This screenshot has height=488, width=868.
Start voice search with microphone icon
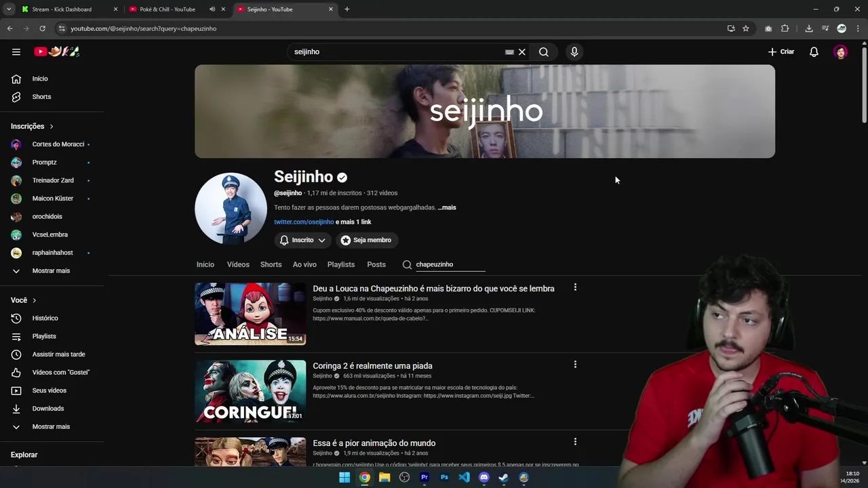point(574,52)
